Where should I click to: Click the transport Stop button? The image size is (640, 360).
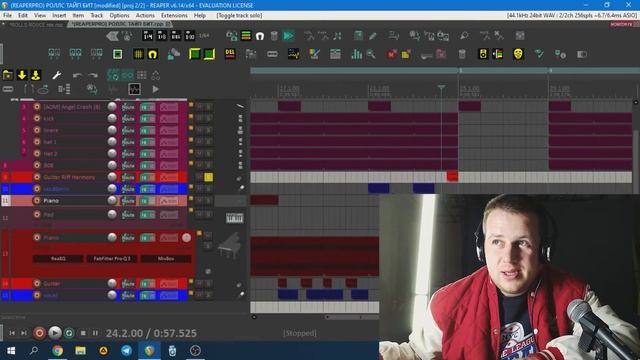[x=83, y=333]
